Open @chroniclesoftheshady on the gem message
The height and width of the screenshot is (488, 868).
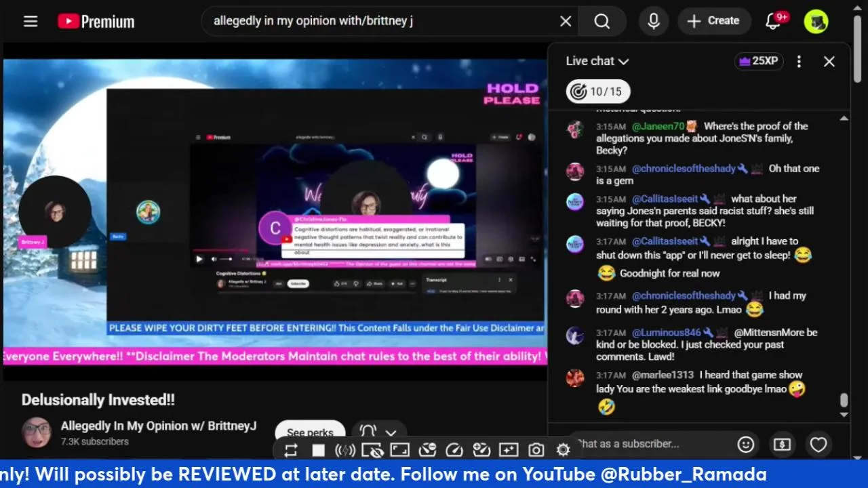tap(684, 169)
